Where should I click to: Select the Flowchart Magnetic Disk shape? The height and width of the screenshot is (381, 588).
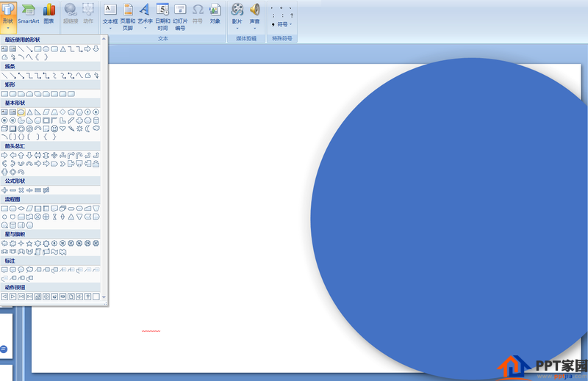[12, 225]
